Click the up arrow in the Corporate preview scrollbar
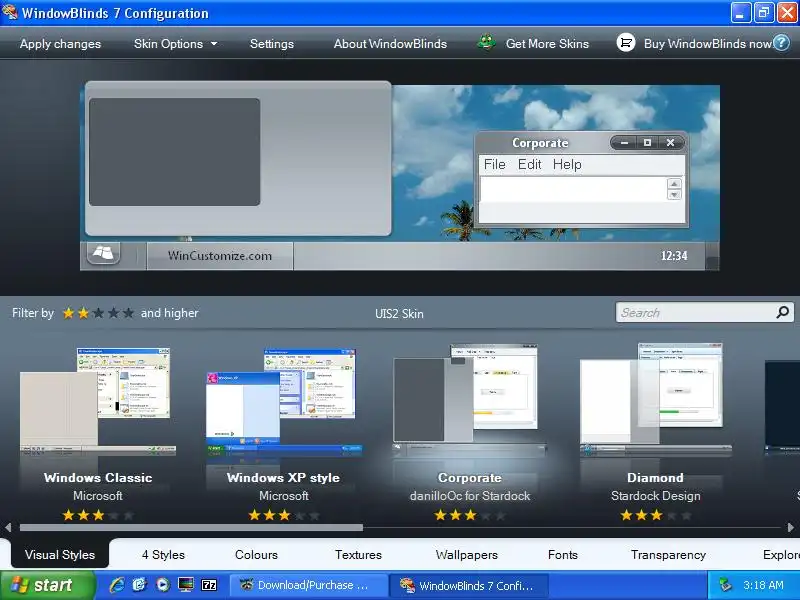The image size is (800, 600). (674, 184)
